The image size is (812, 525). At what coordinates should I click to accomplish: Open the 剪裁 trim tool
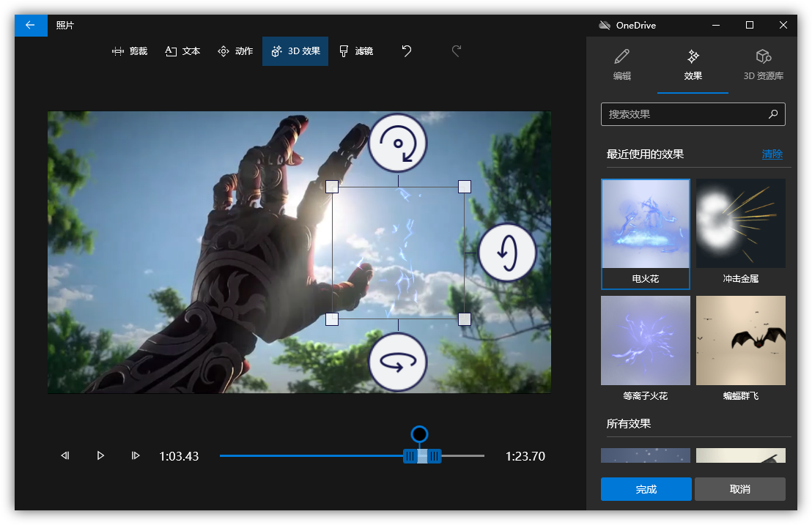[x=130, y=51]
